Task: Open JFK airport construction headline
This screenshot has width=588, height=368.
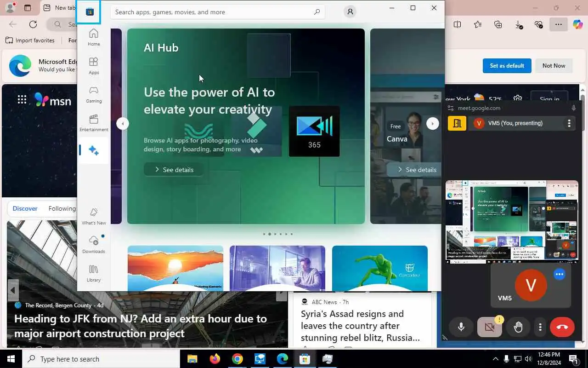Action: 141,326
